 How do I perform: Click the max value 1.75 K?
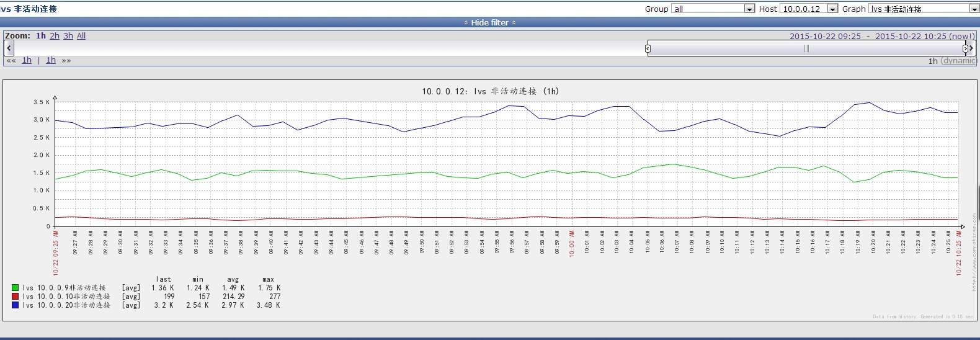[269, 288]
